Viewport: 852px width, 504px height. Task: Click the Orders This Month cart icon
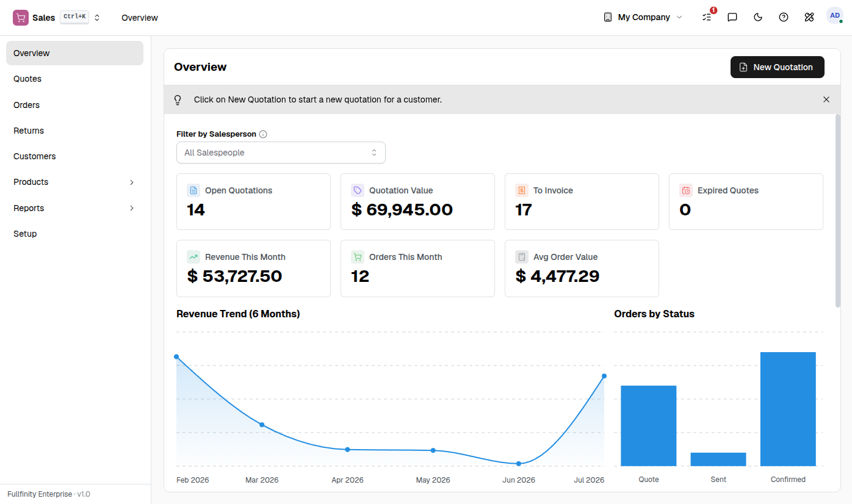tap(358, 257)
